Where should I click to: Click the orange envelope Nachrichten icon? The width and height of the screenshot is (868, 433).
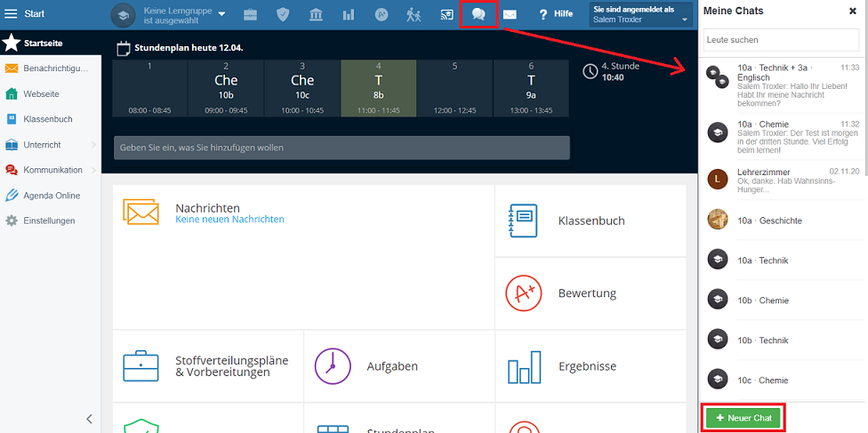tap(141, 211)
